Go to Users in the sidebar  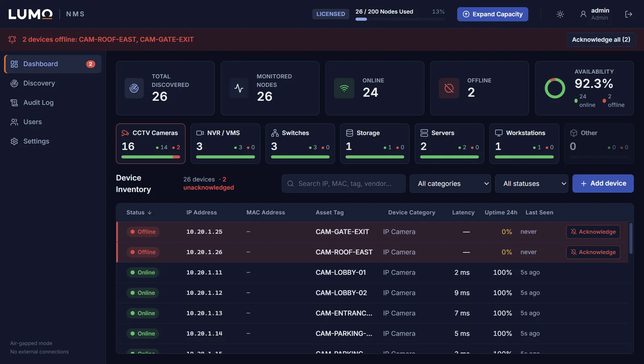pos(53,122)
